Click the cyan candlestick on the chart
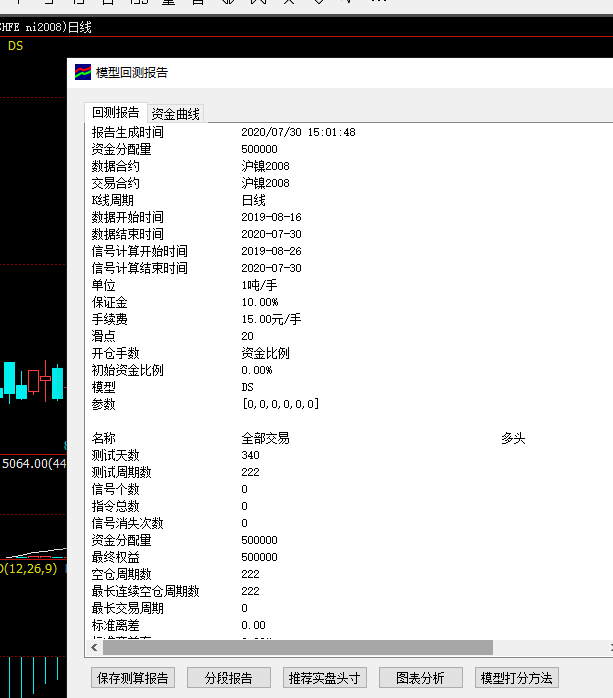This screenshot has height=698, width=613. coord(9,379)
